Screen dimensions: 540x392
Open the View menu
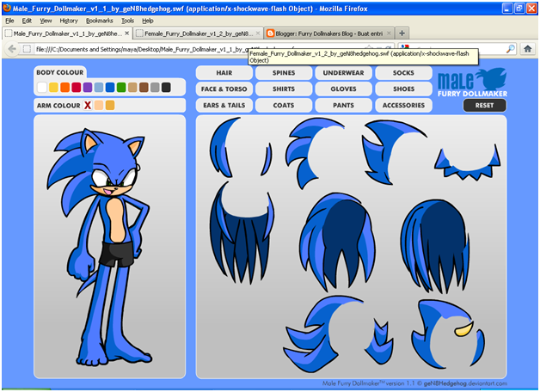click(x=46, y=21)
